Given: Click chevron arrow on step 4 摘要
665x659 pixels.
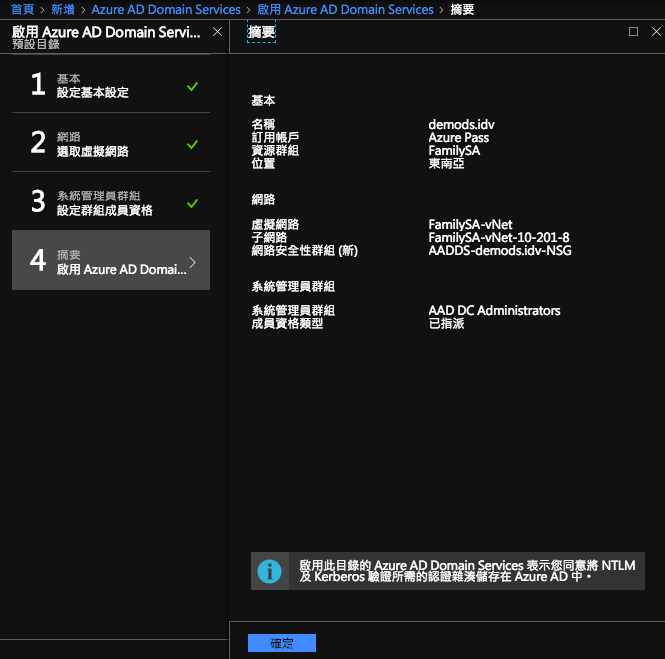Looking at the screenshot, I should point(193,262).
